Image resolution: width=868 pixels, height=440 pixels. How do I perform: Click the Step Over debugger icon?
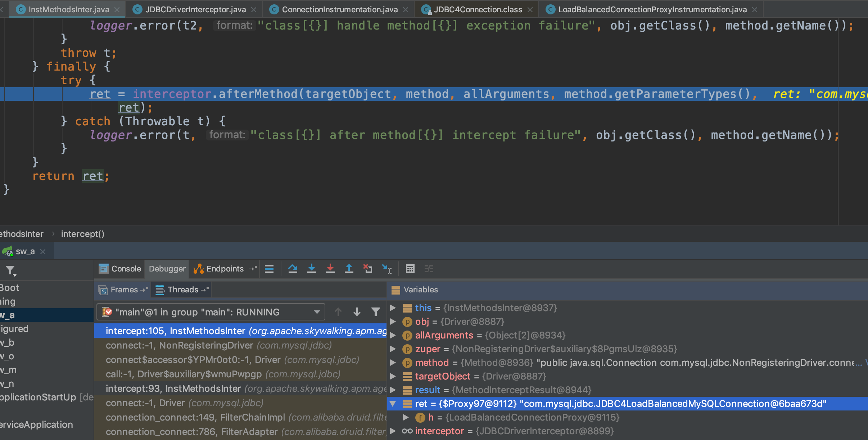(293, 269)
